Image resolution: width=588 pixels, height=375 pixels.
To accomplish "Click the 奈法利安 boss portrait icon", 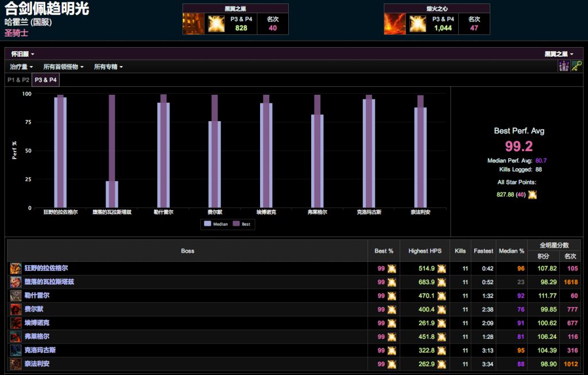I will pos(16,364).
